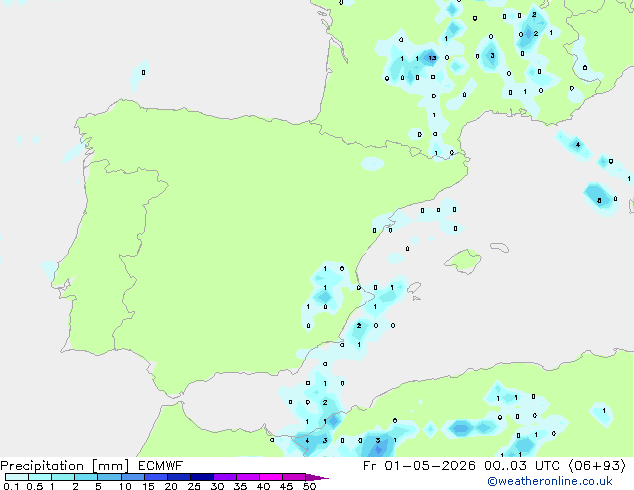Pick the 15–20 mm legend color swatch
The height and width of the screenshot is (490, 634).
156,477
